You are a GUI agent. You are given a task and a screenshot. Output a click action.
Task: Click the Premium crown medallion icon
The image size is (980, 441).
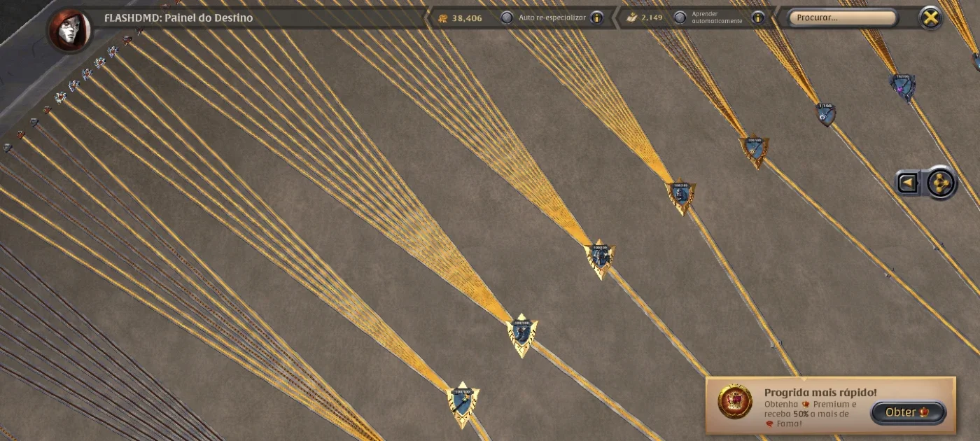pyautogui.click(x=735, y=402)
